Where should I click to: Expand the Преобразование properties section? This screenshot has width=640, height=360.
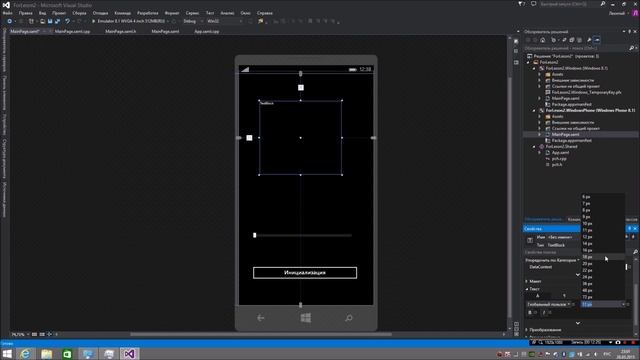coord(527,330)
